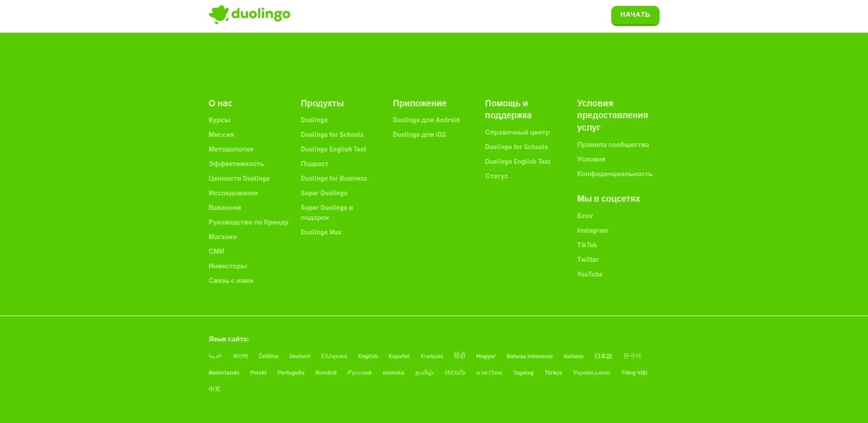Image resolution: width=868 pixels, height=423 pixels.
Task: Open Duolingo for Business link
Action: point(333,178)
